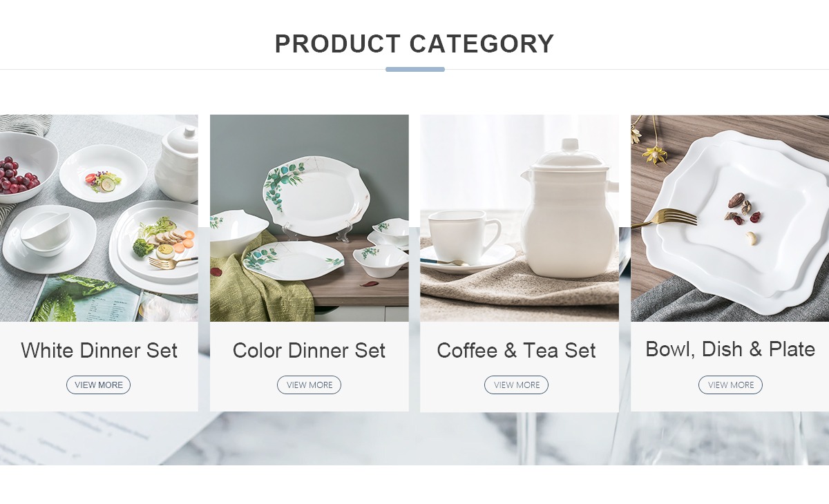Click View More under Color Dinner Set
The image size is (829, 504).
pos(309,385)
